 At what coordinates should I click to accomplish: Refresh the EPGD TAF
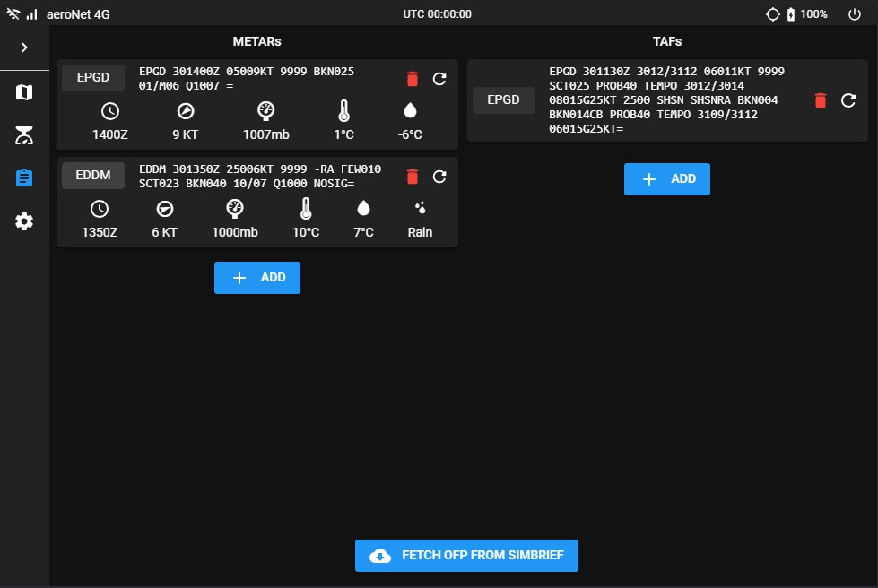point(848,100)
